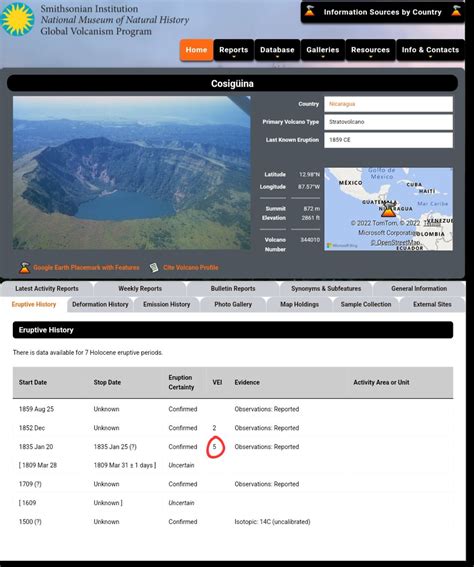Image resolution: width=474 pixels, height=567 pixels.
Task: Expand the Info & Contacts menu
Action: click(430, 50)
